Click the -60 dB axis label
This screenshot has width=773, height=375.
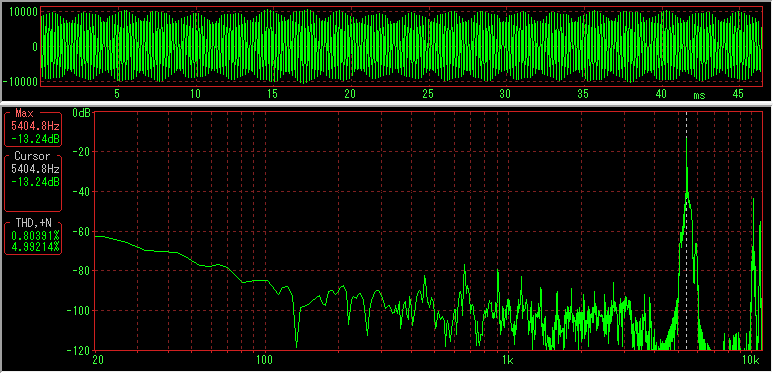pyautogui.click(x=82, y=231)
